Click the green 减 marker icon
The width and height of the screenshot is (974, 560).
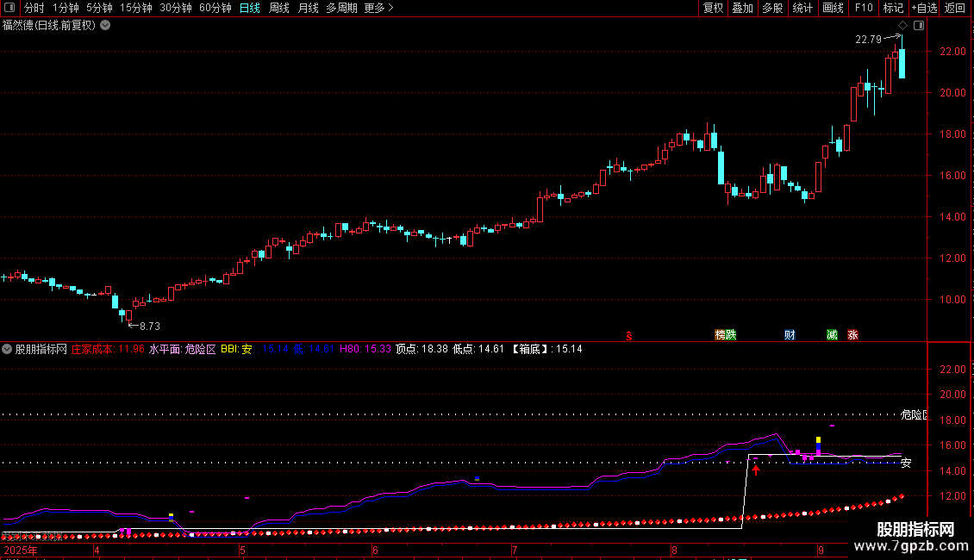pos(832,334)
